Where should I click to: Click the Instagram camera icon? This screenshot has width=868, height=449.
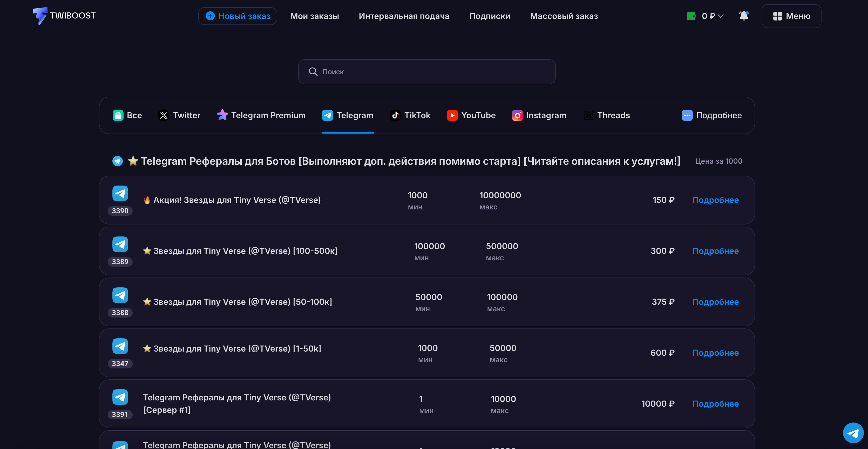[517, 115]
